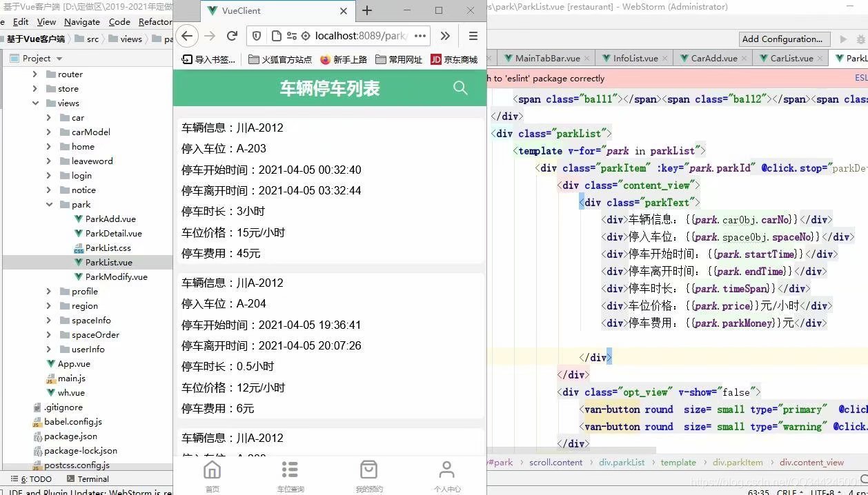
Task: Expand the spaceInfo folder
Action: pyautogui.click(x=49, y=320)
